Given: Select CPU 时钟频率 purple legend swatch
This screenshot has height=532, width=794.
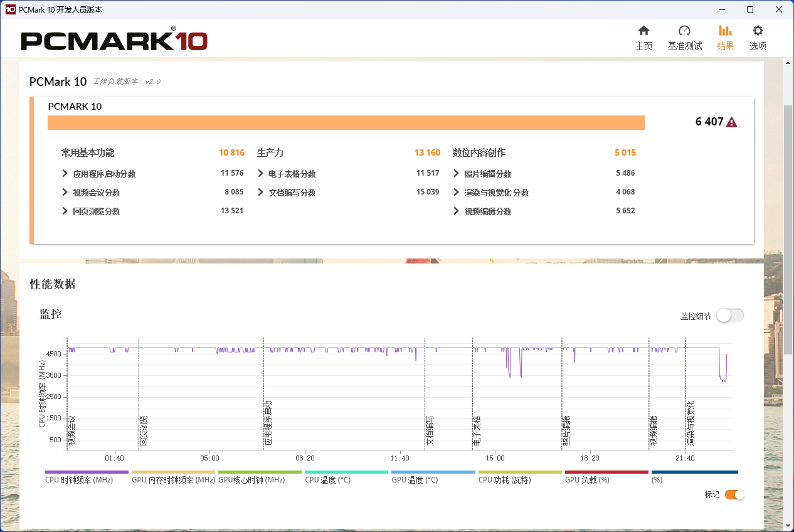Looking at the screenshot, I should 87,472.
